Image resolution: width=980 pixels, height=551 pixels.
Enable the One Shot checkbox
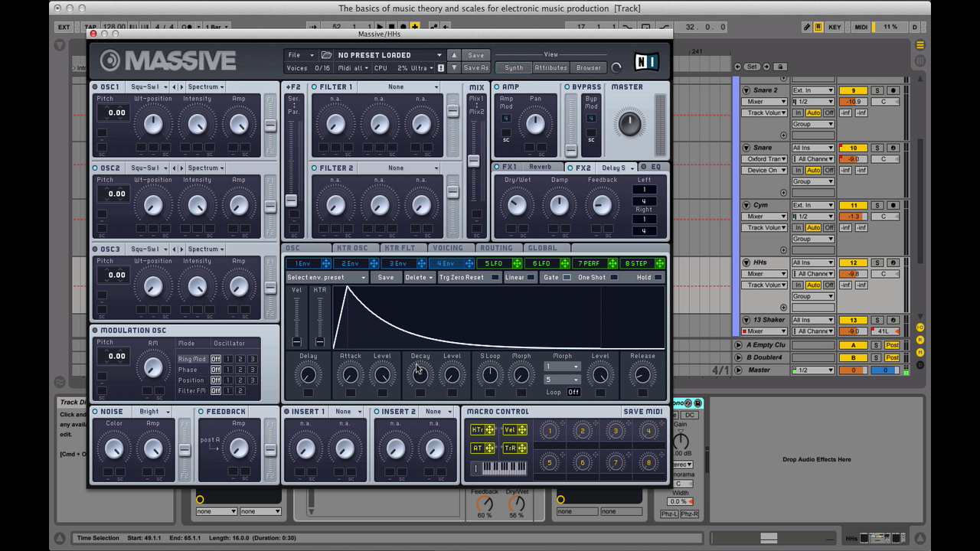tap(613, 278)
